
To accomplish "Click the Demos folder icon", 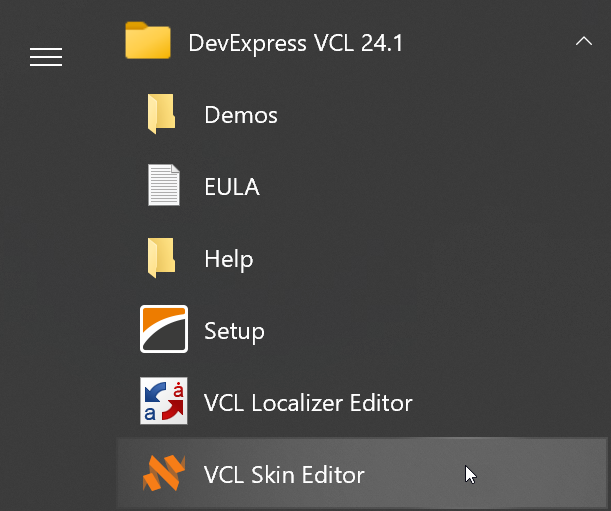I will (x=162, y=115).
